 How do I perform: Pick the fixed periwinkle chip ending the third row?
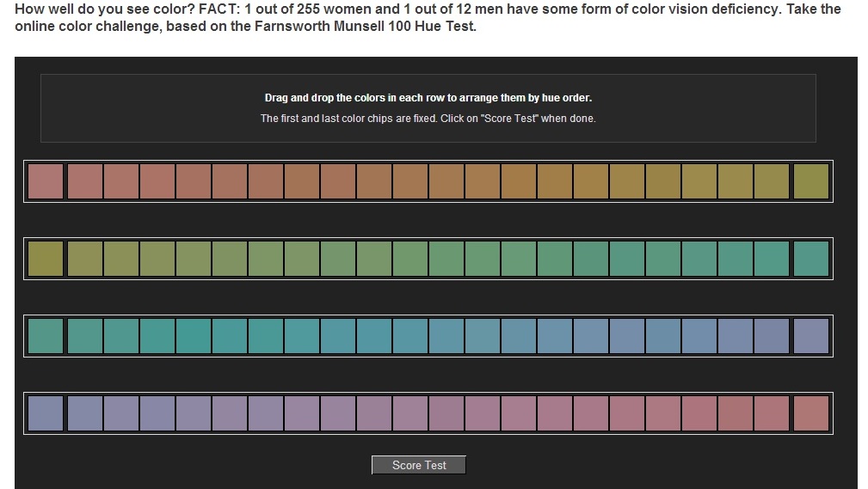pyautogui.click(x=810, y=336)
